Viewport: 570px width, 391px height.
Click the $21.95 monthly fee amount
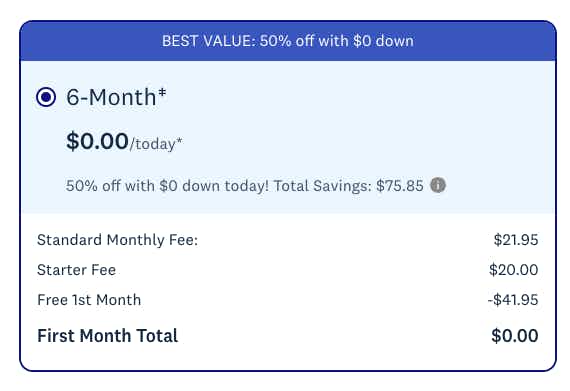coord(515,240)
